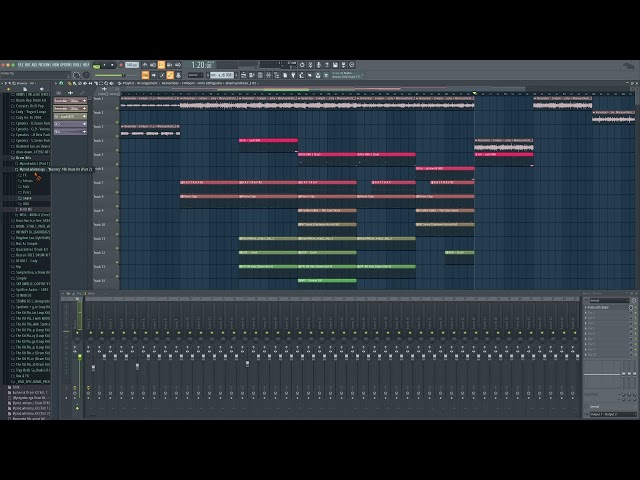Select the playlist paint brush tool
The image size is (640, 480).
pyautogui.click(x=74, y=83)
